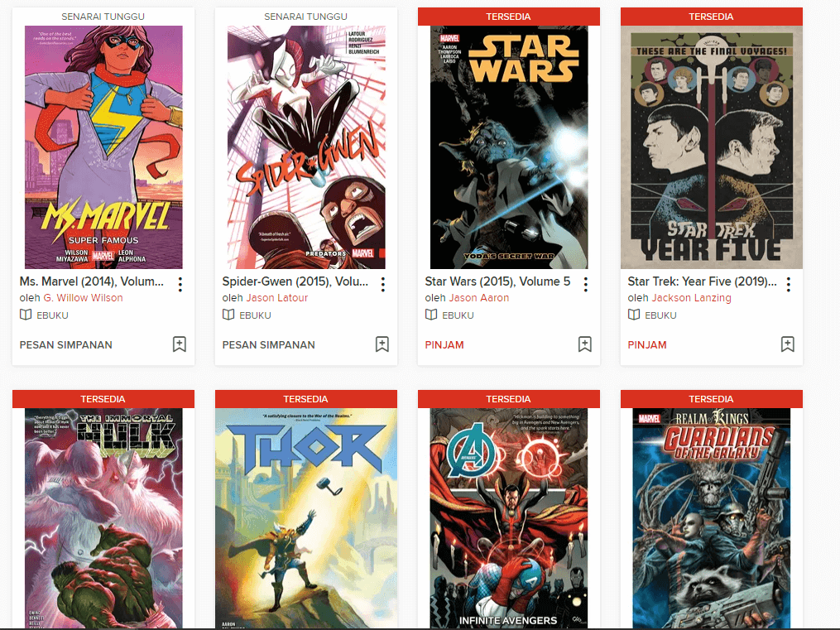Open author link G. Willow Wilson
This screenshot has height=630, width=840.
[83, 298]
